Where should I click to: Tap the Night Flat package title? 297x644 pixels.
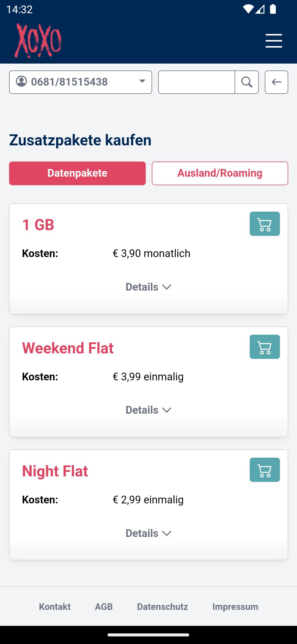click(x=55, y=471)
